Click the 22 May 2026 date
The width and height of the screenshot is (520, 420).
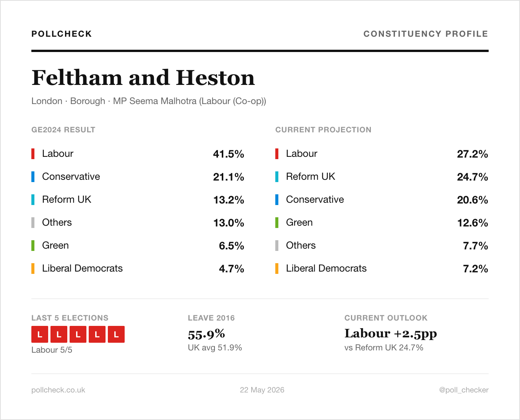coord(262,390)
